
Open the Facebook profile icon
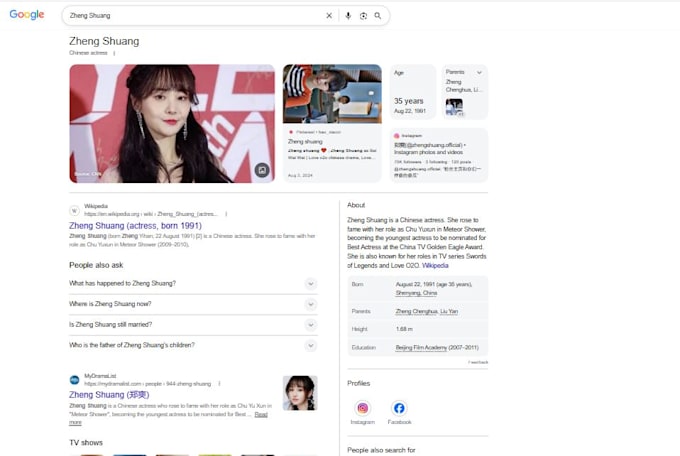[399, 408]
